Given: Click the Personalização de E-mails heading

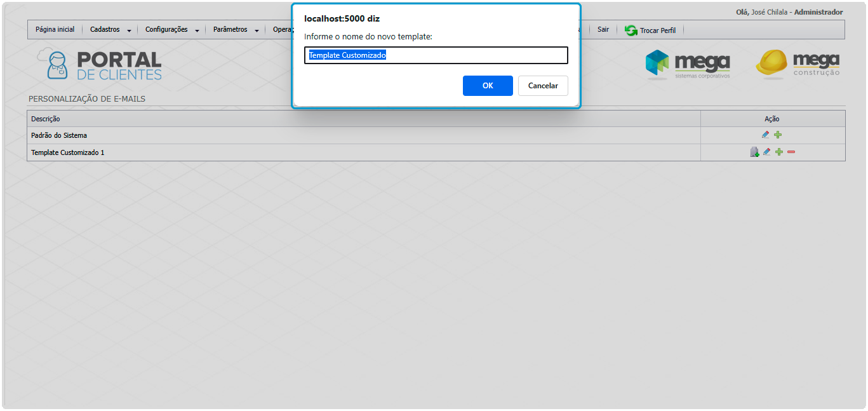Looking at the screenshot, I should click(x=87, y=99).
